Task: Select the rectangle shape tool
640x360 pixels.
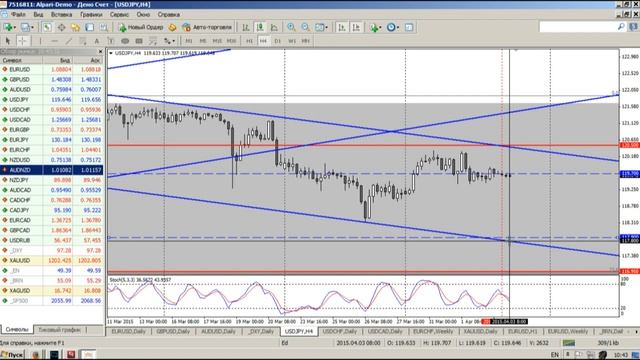Action: 139,41
